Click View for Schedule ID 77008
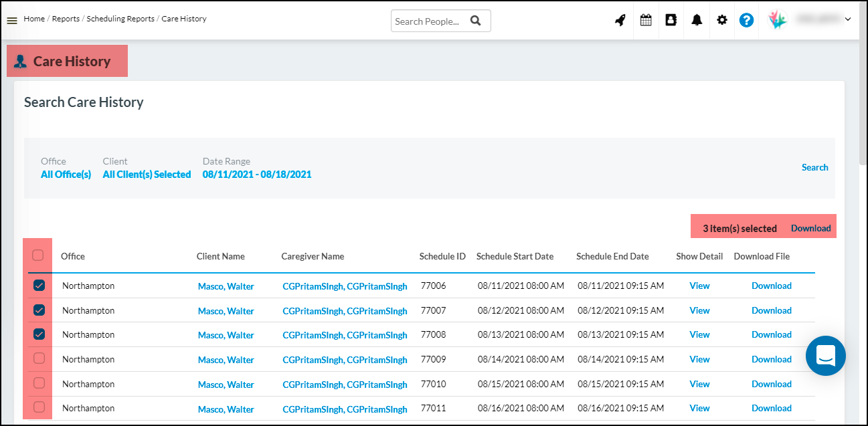Screen dimensions: 868x426 [699, 334]
